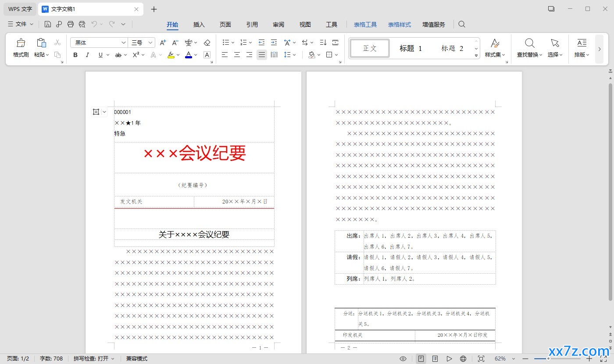Click the increase font size icon
Viewport: 614px width, 364px height.
point(163,43)
